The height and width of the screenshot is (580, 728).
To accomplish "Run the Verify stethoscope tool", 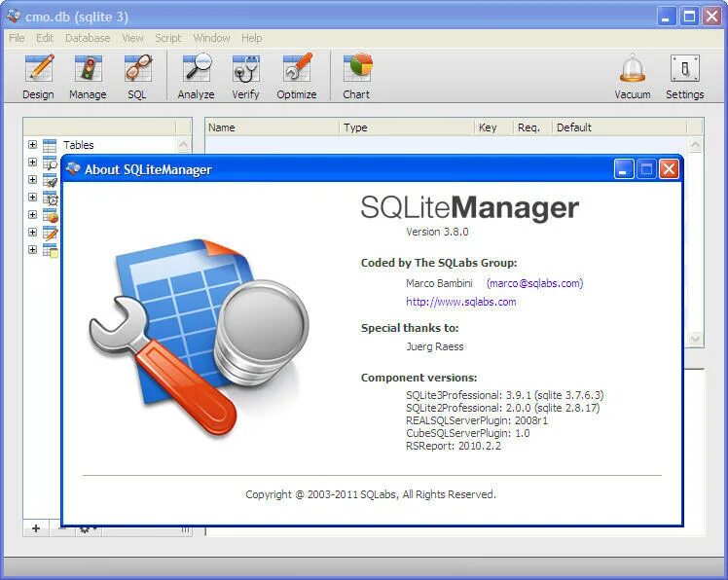I will point(245,76).
